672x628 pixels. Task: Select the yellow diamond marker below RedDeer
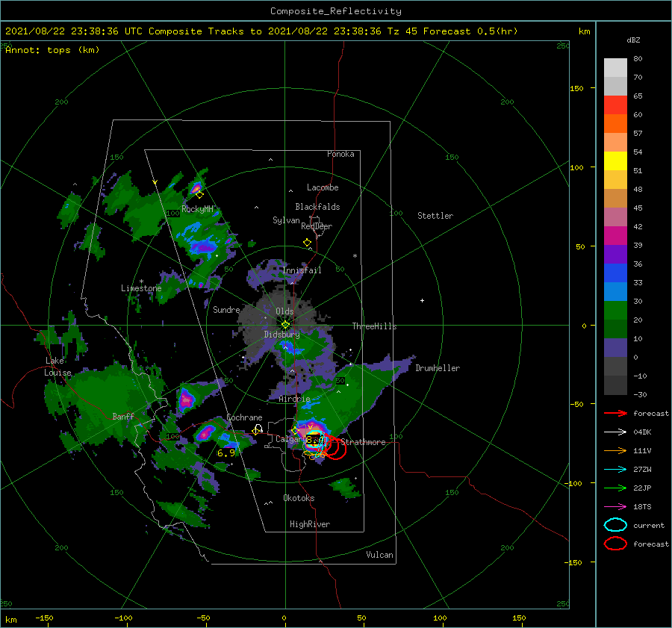click(307, 243)
